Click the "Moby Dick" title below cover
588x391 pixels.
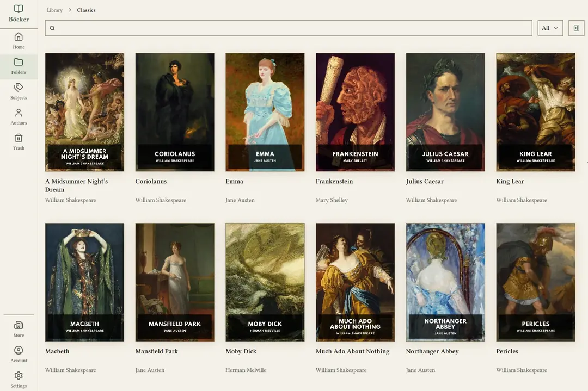(241, 351)
